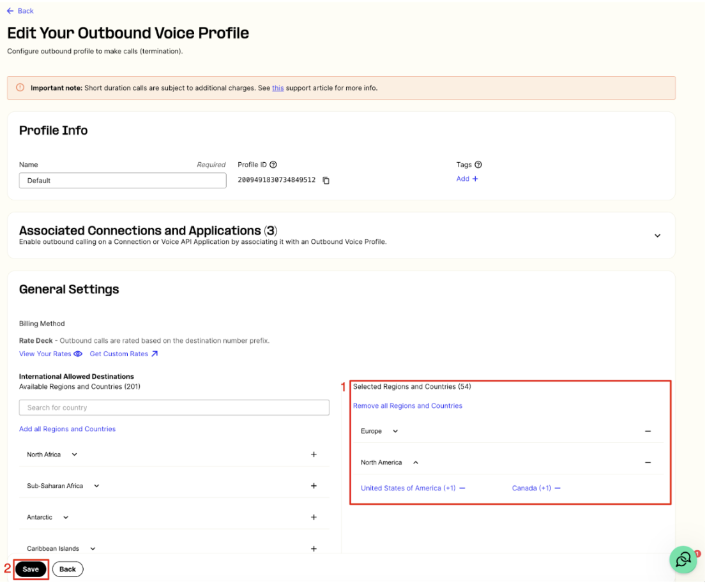Click the Back button beside Save
Image resolution: width=707 pixels, height=588 pixels.
tap(67, 569)
